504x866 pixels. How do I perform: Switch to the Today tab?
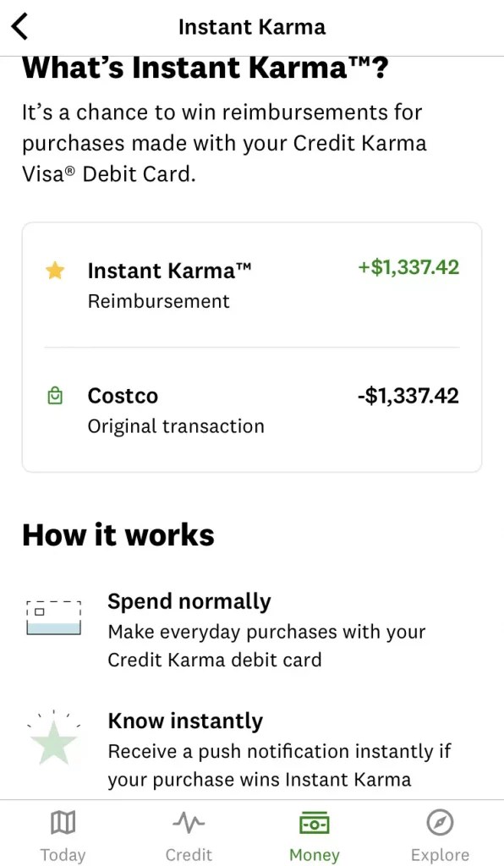tap(63, 836)
